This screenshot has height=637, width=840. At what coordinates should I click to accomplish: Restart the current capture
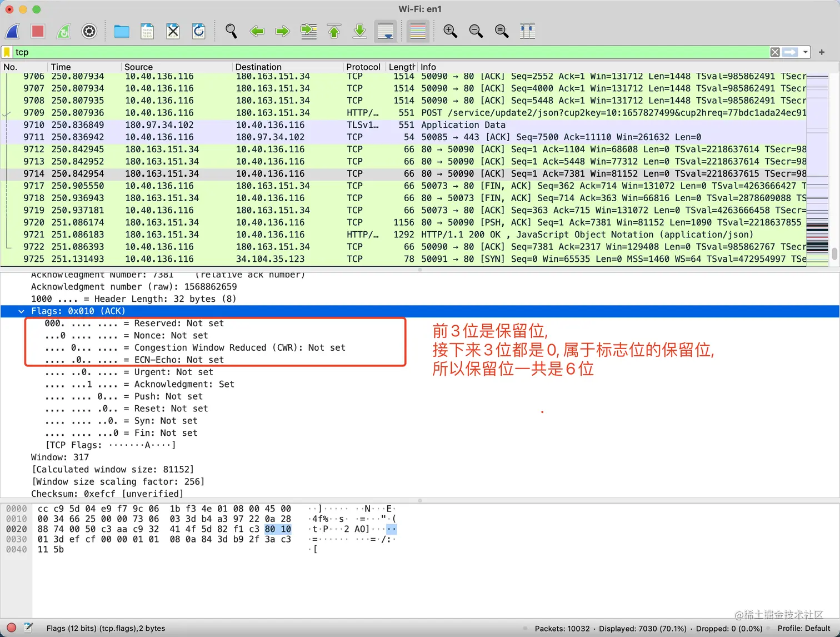click(x=63, y=31)
